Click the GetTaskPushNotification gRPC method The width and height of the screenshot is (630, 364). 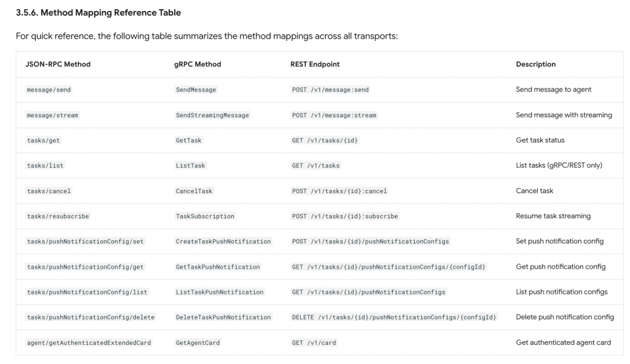[x=218, y=267]
